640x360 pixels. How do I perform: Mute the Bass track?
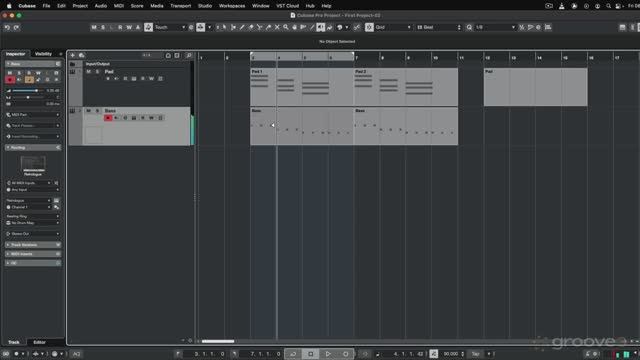pos(89,111)
